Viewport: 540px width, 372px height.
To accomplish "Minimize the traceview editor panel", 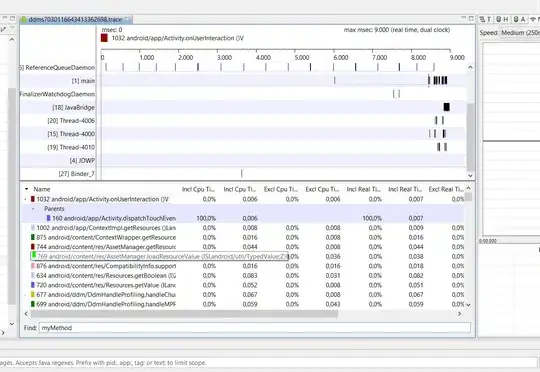I will (x=464, y=18).
